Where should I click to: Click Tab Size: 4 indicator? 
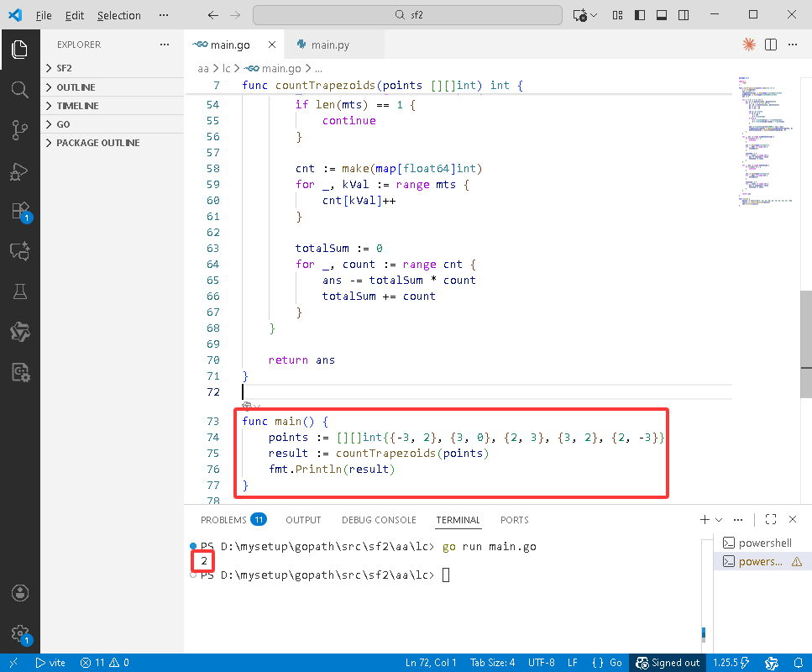[492, 663]
